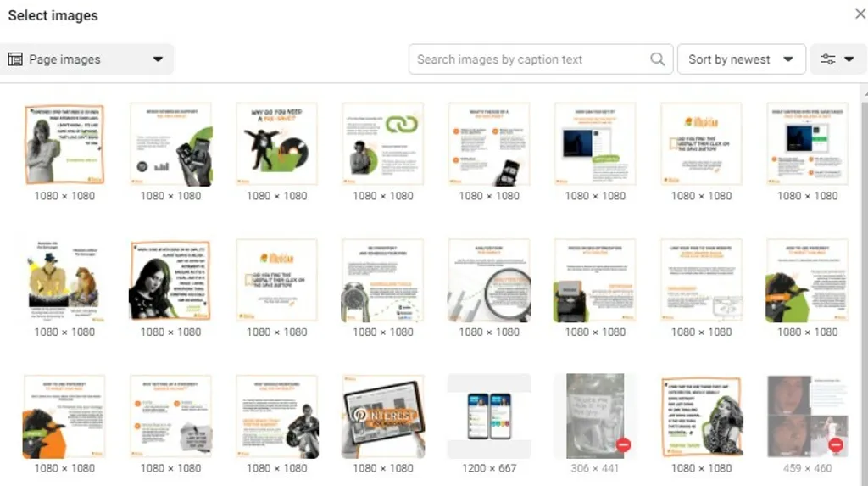Select the alarm clock schedule thumbnail
The image size is (868, 486).
(x=383, y=280)
